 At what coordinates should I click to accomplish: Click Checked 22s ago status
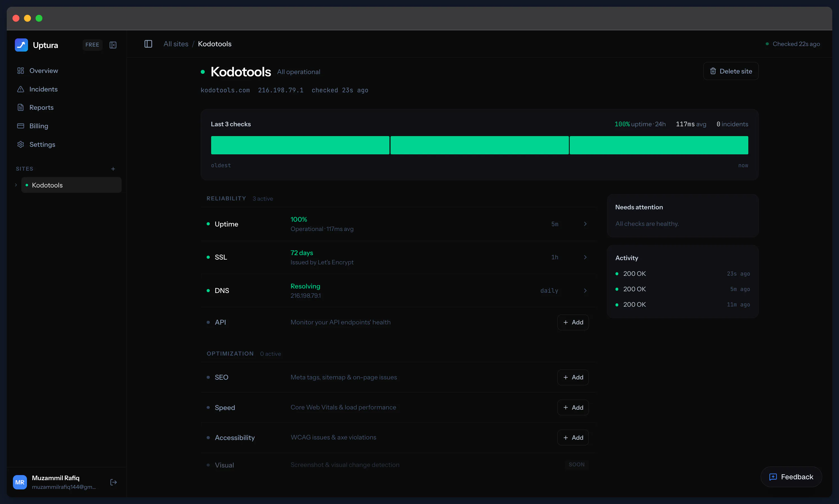point(793,44)
